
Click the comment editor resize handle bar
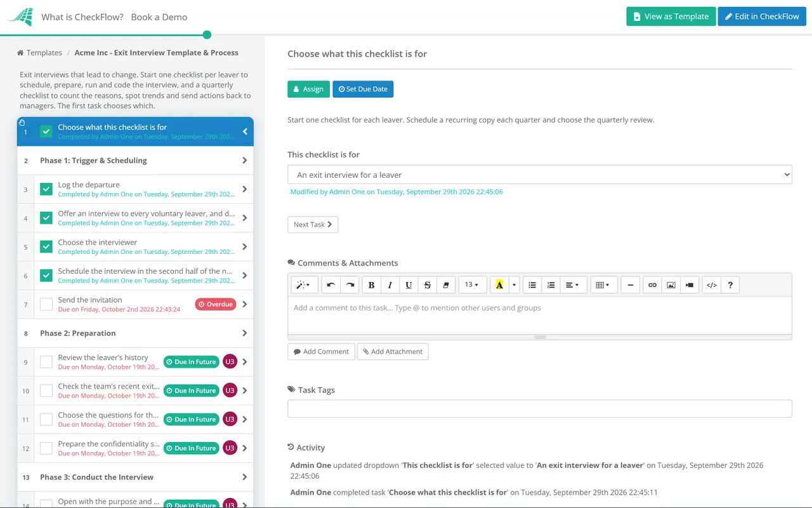540,337
